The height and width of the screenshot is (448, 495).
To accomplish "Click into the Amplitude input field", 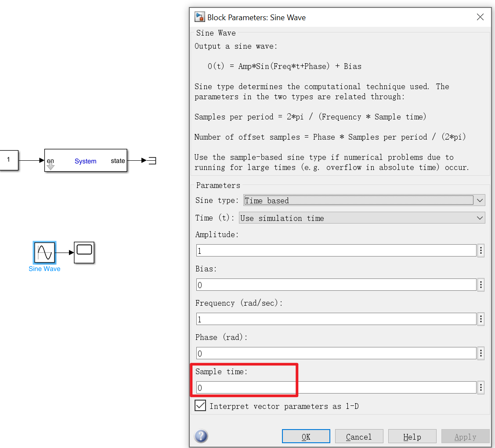I will tap(336, 251).
